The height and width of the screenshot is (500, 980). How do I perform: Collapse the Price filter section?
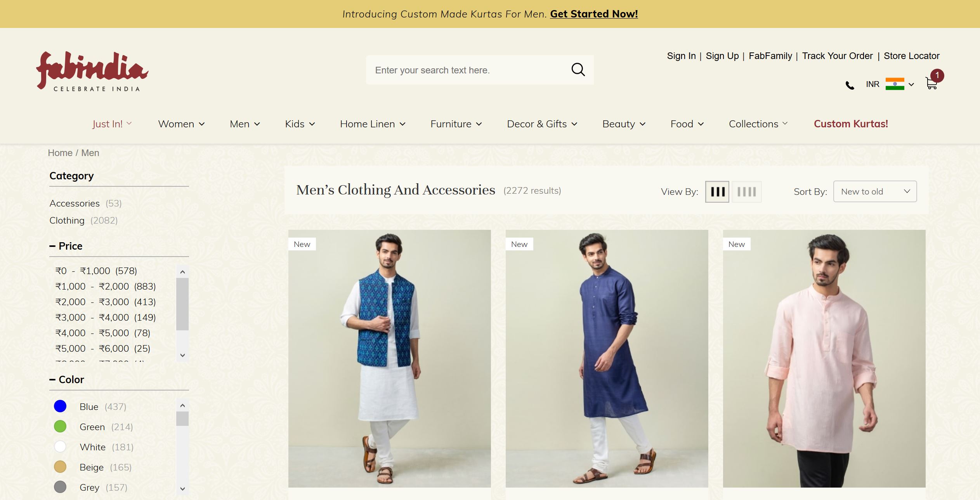pyautogui.click(x=52, y=246)
